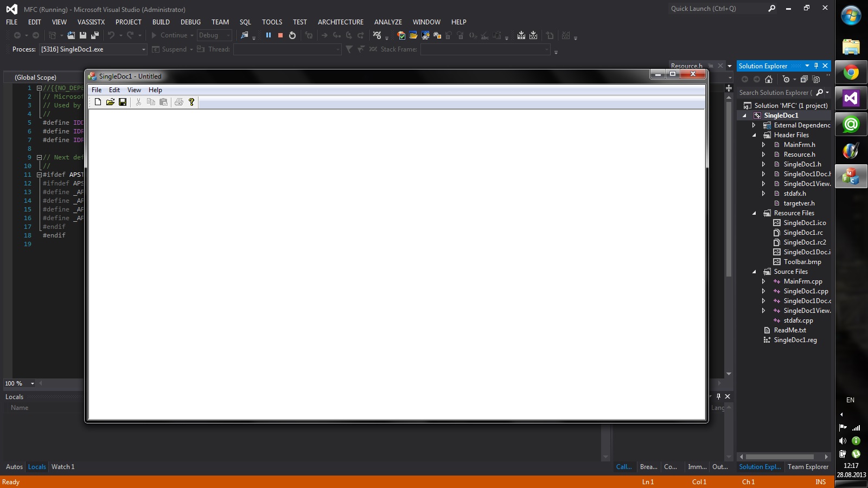Click Show All Files icon in Solution Explorer

816,79
